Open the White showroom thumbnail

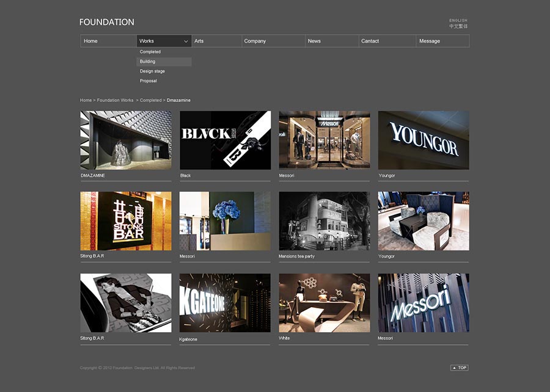pyautogui.click(x=324, y=303)
